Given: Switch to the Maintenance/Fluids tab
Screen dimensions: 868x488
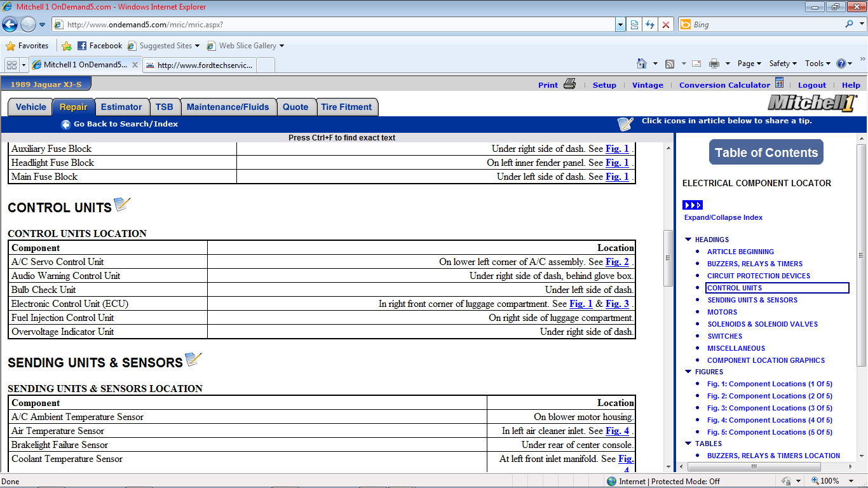Looking at the screenshot, I should (228, 107).
